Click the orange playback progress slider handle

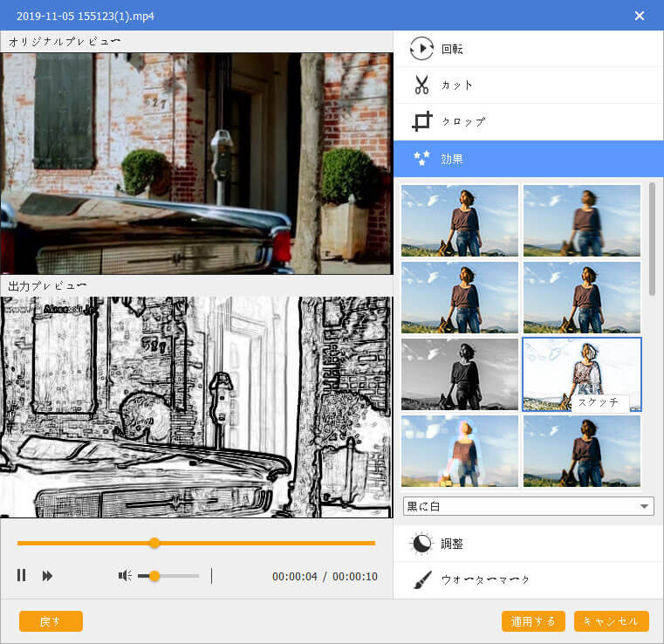point(154,543)
